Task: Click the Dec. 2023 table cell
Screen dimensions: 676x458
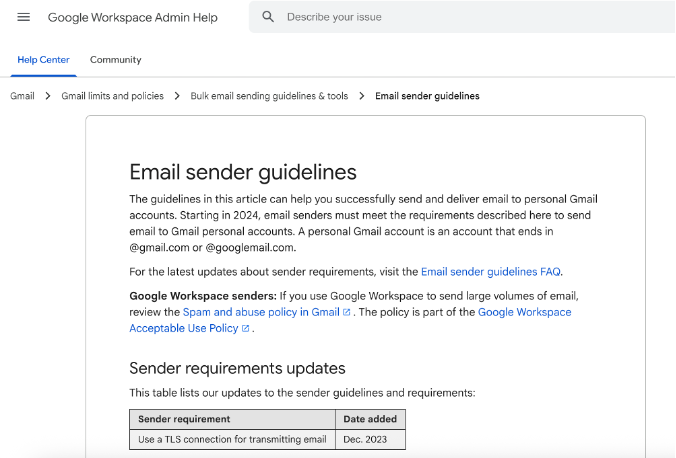Action: click(x=370, y=439)
